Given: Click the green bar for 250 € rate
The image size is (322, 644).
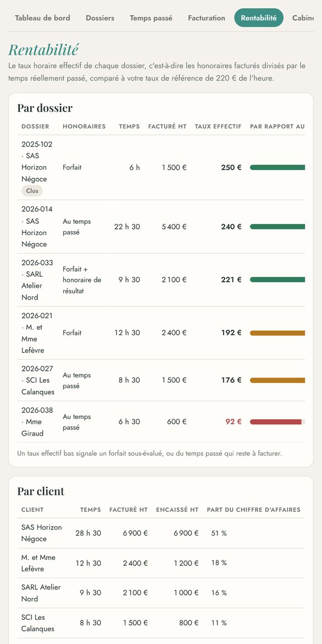Looking at the screenshot, I should click(x=277, y=167).
